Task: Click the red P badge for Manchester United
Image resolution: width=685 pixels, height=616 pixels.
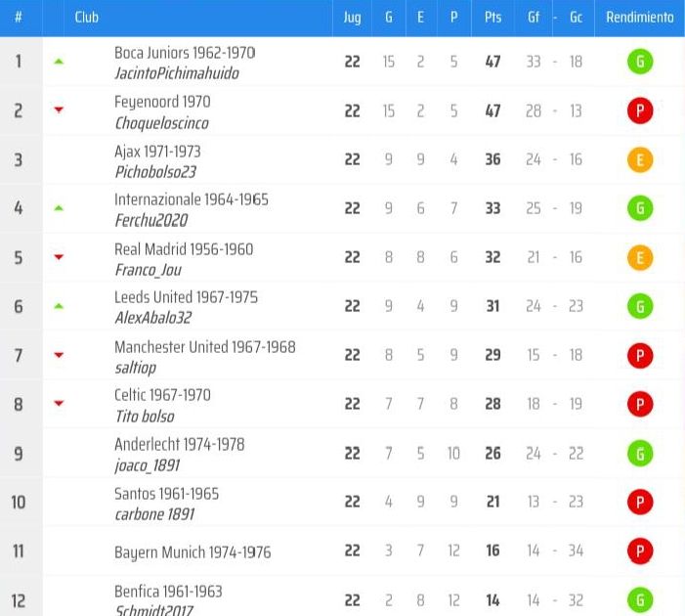Action: pos(640,355)
